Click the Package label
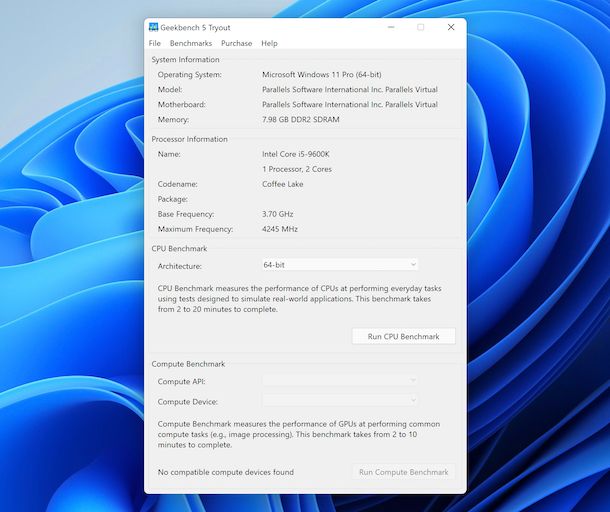This screenshot has height=512, width=610. point(173,199)
